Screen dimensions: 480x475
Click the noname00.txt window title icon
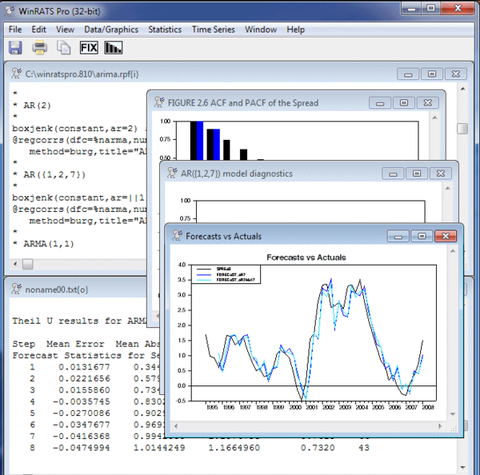[16, 289]
